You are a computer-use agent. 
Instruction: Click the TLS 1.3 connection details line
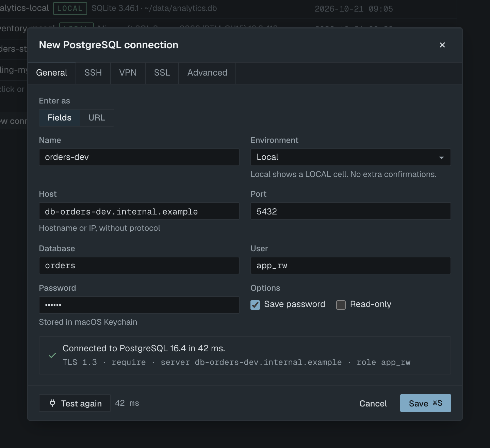[x=236, y=363]
